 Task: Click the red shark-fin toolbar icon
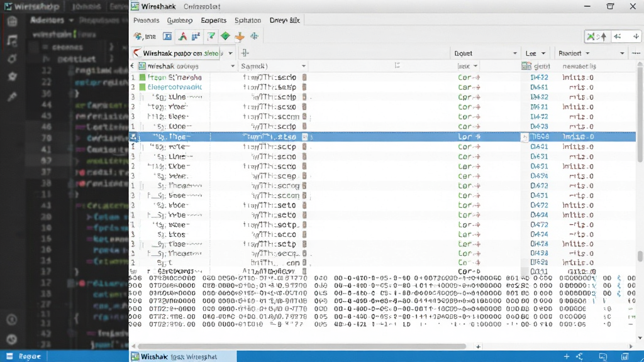pyautogui.click(x=182, y=36)
